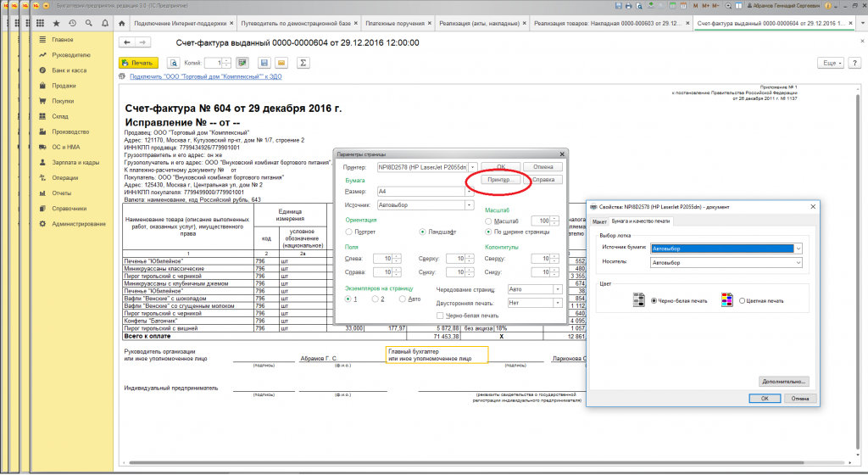The width and height of the screenshot is (868, 475).
Task: Open the Принтер selection dropdown
Action: tap(473, 167)
